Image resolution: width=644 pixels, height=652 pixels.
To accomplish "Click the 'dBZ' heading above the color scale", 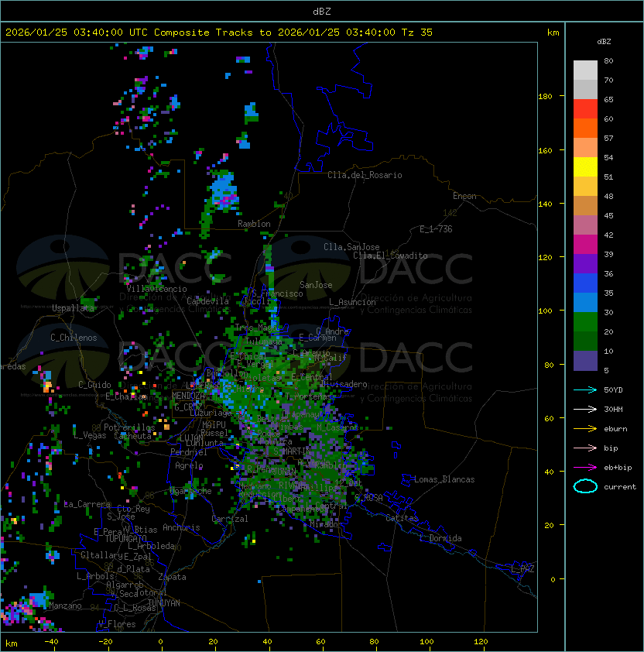I will pos(604,42).
